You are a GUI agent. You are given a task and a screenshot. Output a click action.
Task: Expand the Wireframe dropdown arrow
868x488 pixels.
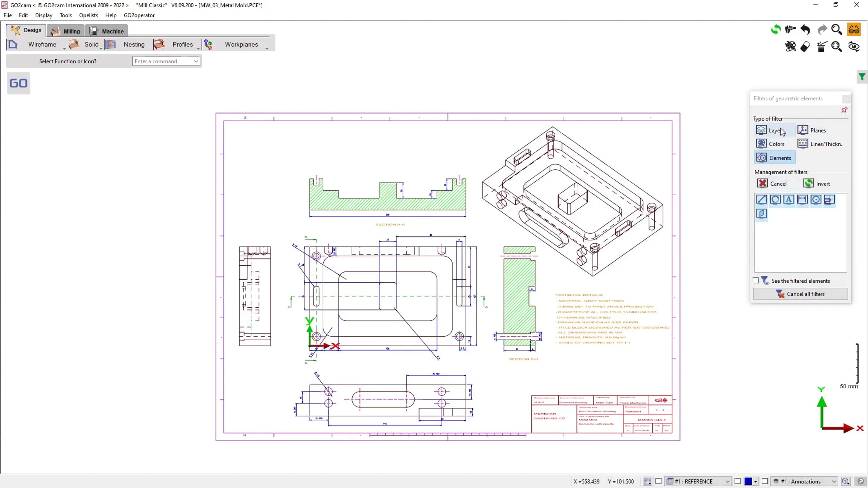pyautogui.click(x=64, y=48)
